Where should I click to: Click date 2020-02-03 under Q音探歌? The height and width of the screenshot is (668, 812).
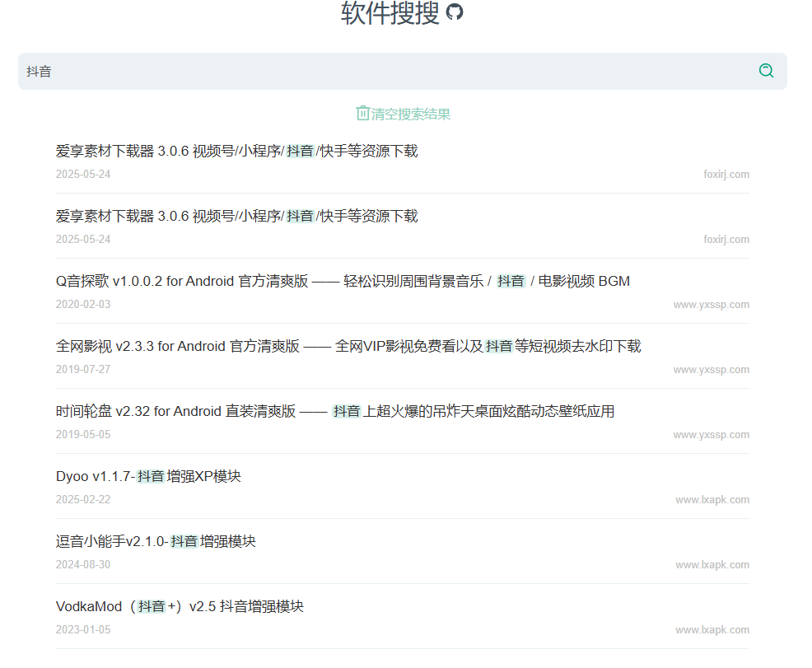(83, 304)
